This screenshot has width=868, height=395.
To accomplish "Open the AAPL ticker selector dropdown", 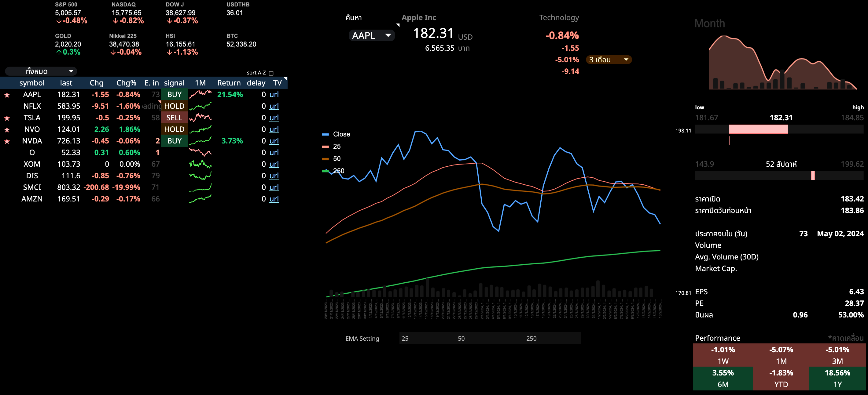I will point(371,35).
